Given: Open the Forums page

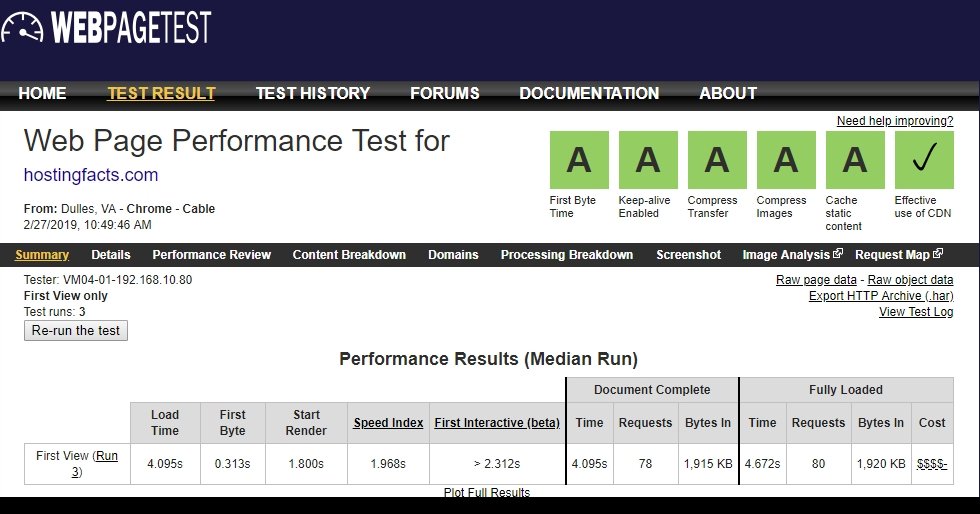Looking at the screenshot, I should tap(444, 93).
